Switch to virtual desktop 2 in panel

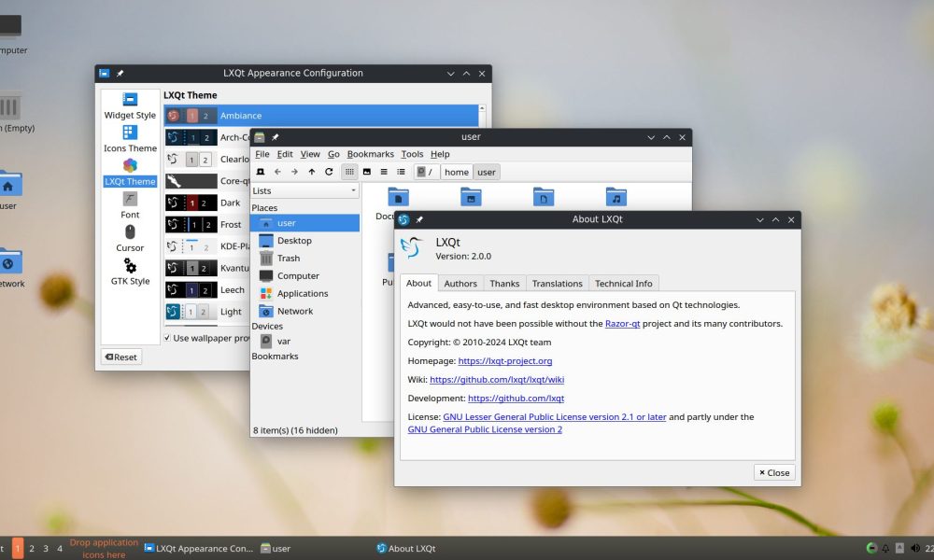(x=32, y=549)
